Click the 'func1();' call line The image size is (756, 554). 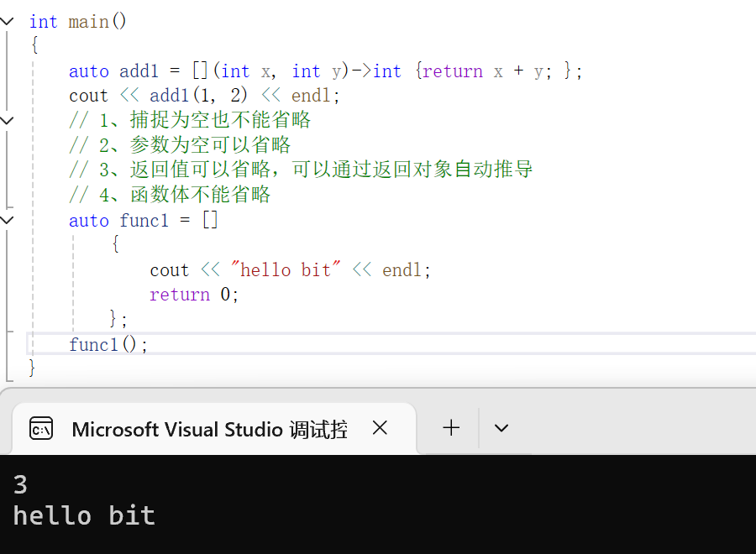tap(108, 344)
